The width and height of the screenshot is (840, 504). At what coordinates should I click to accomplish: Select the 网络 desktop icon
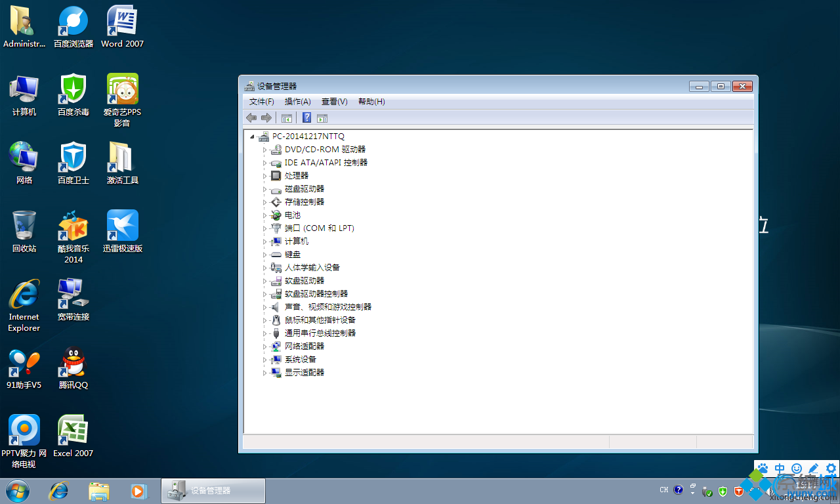[x=24, y=164]
